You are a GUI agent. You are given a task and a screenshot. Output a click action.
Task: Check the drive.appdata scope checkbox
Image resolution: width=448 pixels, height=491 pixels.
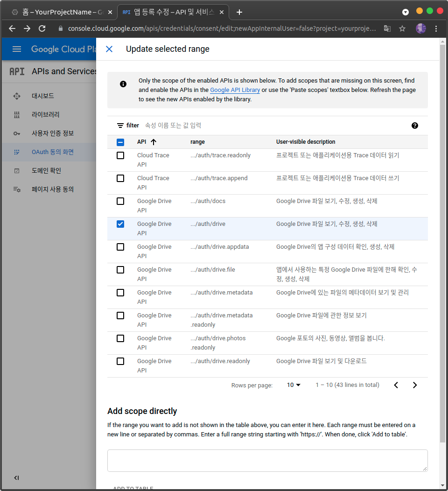click(x=120, y=247)
